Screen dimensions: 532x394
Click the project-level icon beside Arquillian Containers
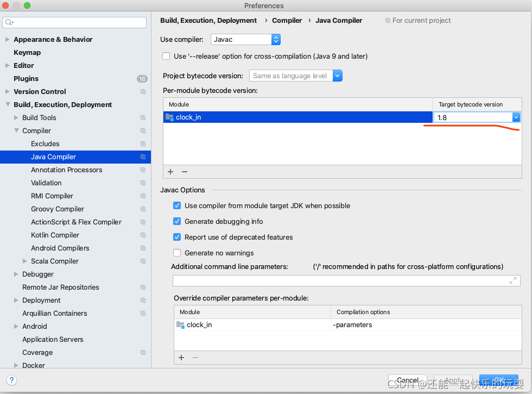pyautogui.click(x=143, y=314)
